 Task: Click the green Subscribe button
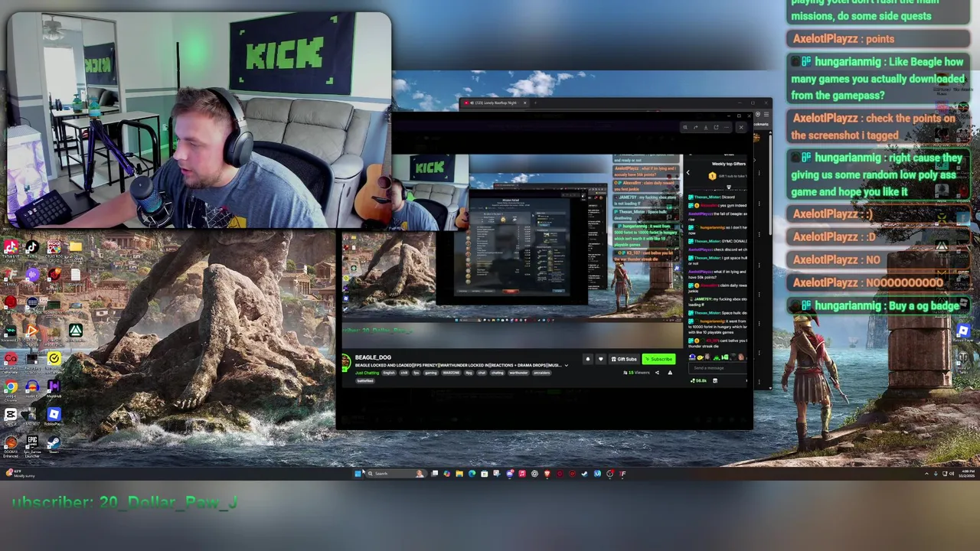click(x=658, y=359)
